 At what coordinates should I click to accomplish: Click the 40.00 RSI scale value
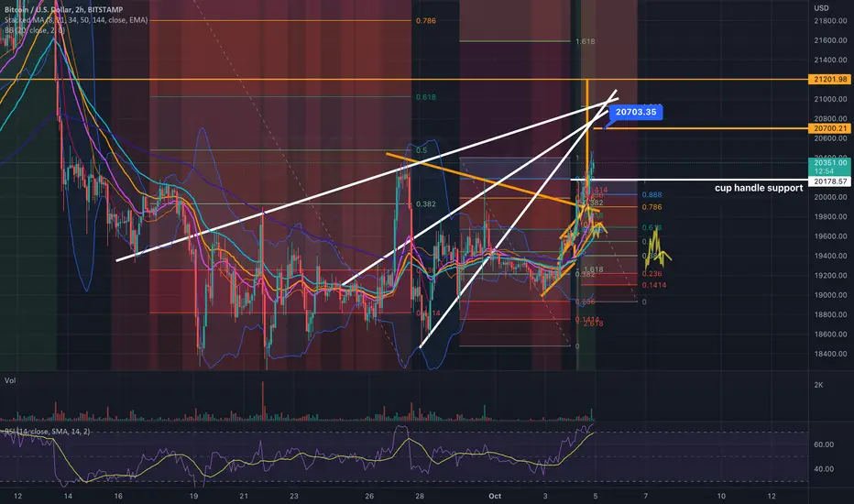tap(824, 468)
